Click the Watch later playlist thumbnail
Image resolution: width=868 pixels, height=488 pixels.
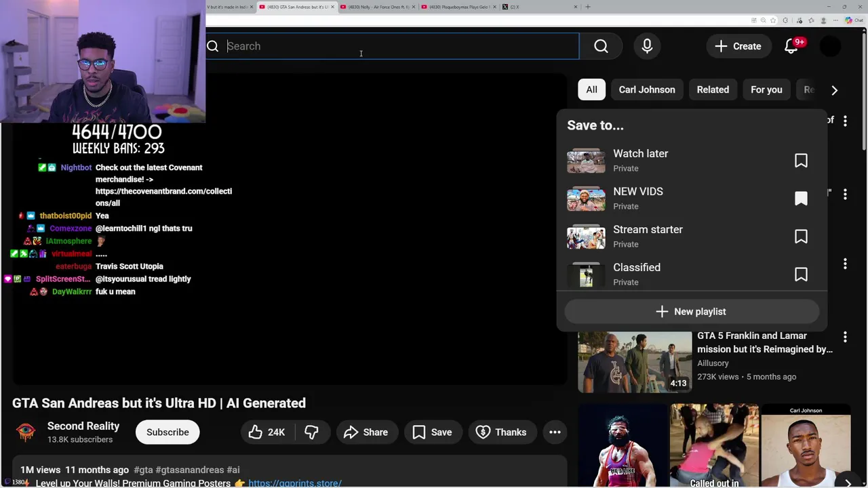pyautogui.click(x=586, y=161)
